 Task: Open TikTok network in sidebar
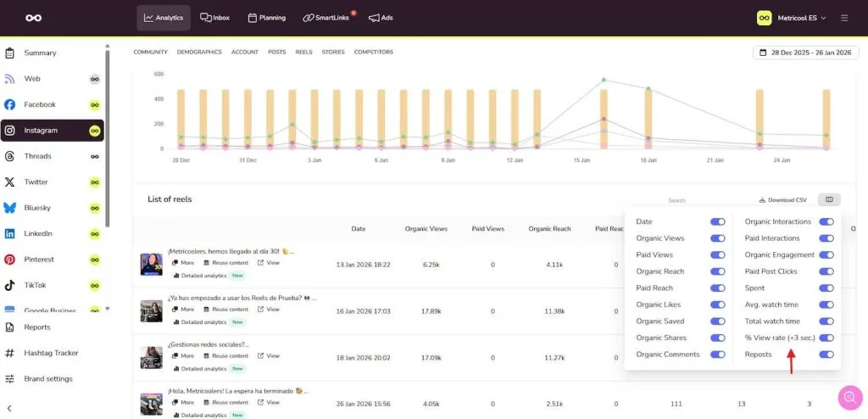(x=38, y=285)
